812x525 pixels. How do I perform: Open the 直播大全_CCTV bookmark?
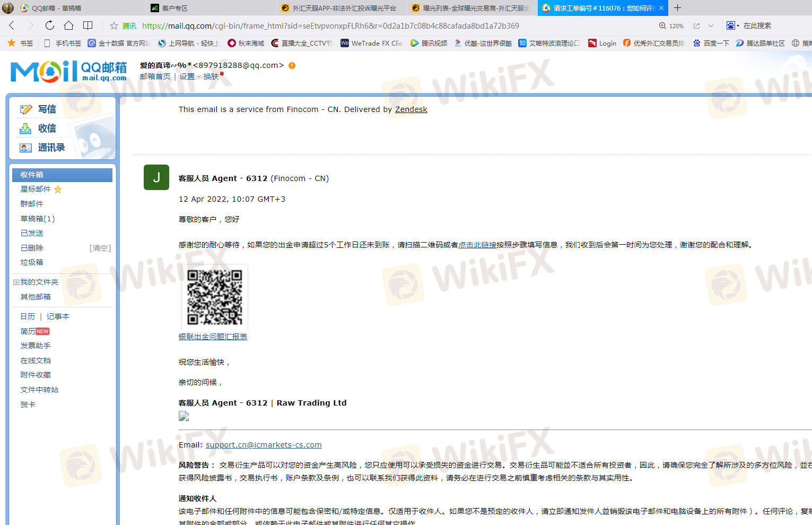click(x=301, y=43)
